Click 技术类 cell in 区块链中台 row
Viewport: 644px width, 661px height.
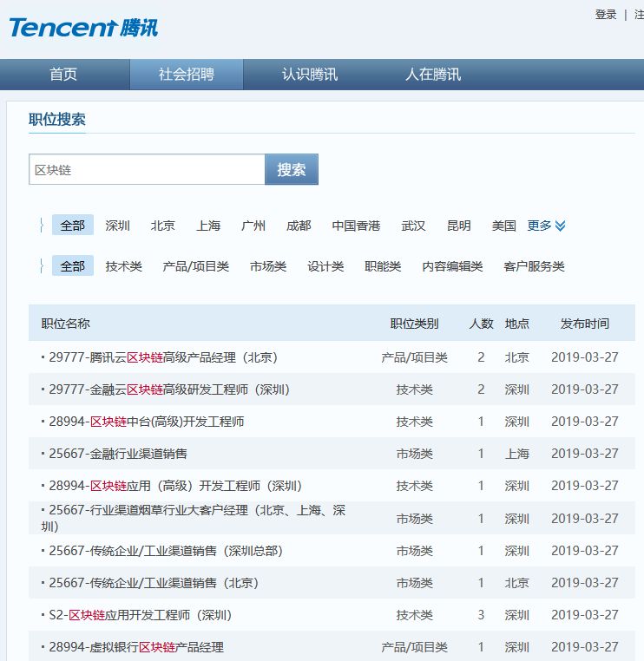(414, 422)
